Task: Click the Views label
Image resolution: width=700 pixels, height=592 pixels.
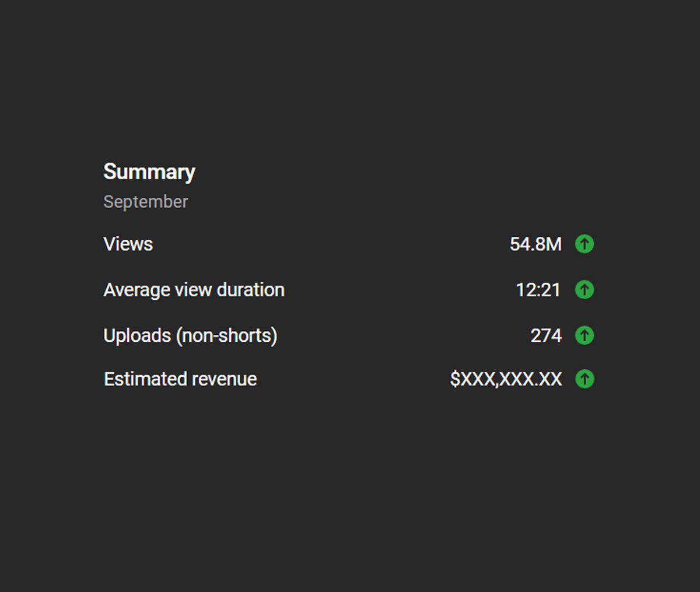Action: pos(128,244)
